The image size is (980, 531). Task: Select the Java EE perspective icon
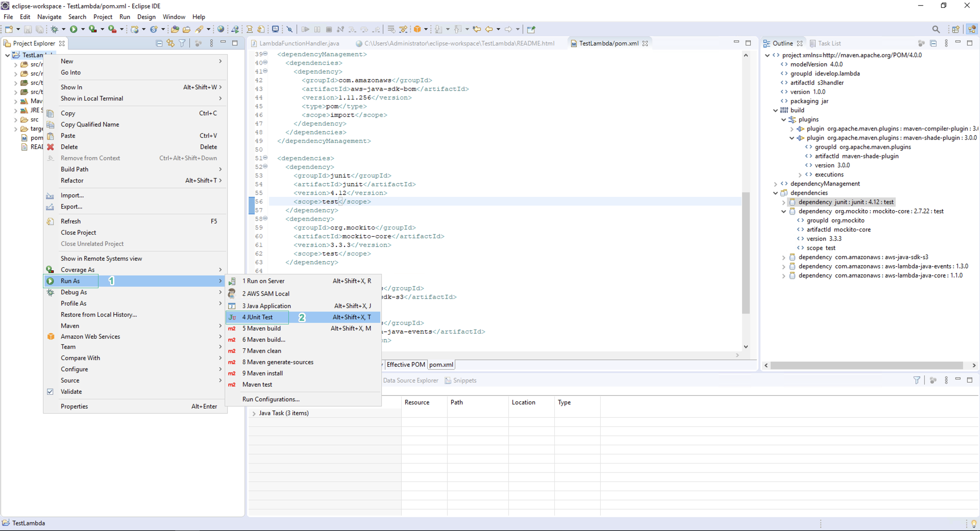coord(972,30)
